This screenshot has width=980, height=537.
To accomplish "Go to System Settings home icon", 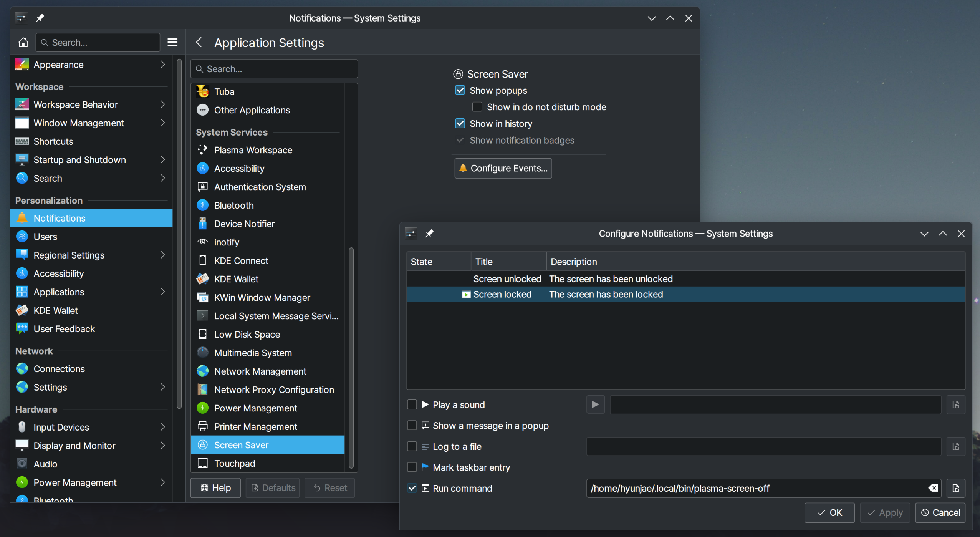I will click(x=23, y=42).
